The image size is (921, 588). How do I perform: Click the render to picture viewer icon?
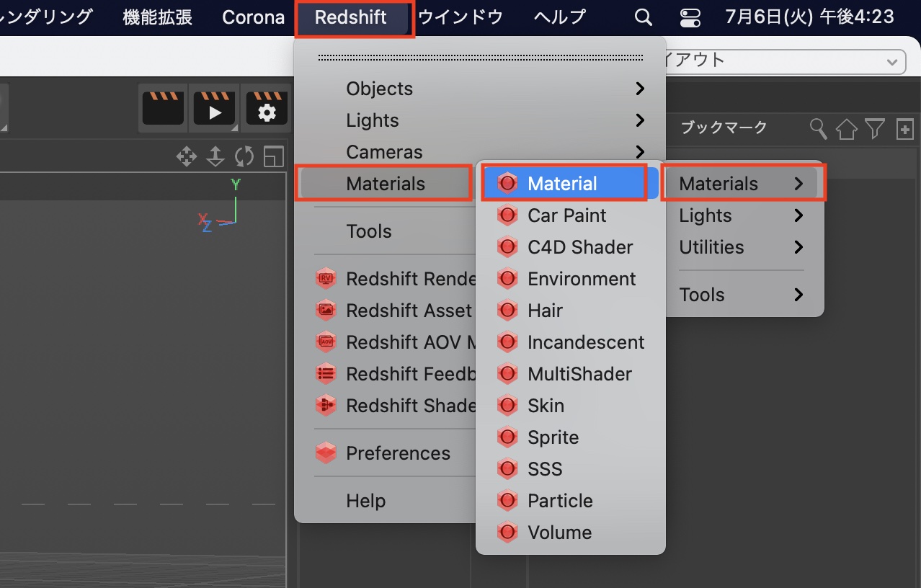[214, 110]
